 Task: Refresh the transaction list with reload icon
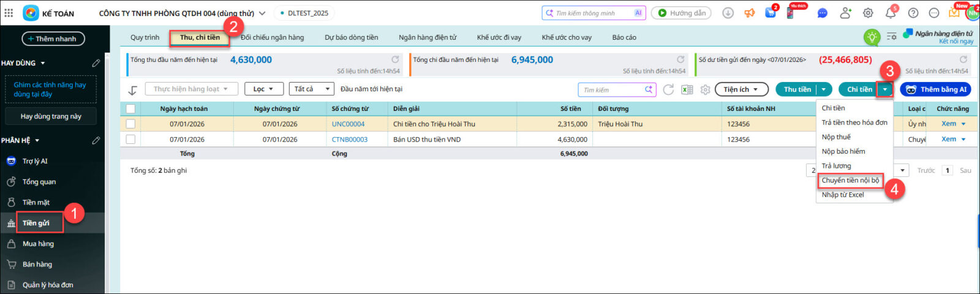(668, 89)
